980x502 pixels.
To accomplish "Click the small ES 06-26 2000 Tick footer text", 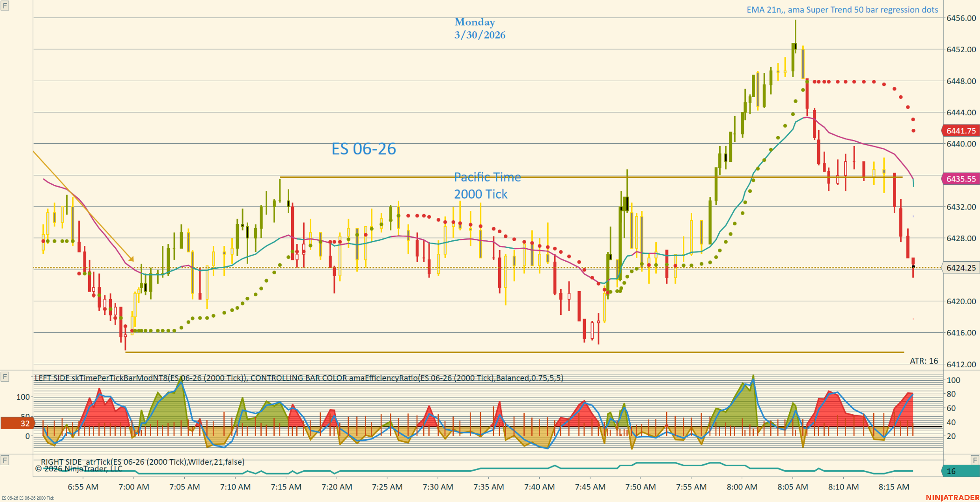I will tap(28, 498).
